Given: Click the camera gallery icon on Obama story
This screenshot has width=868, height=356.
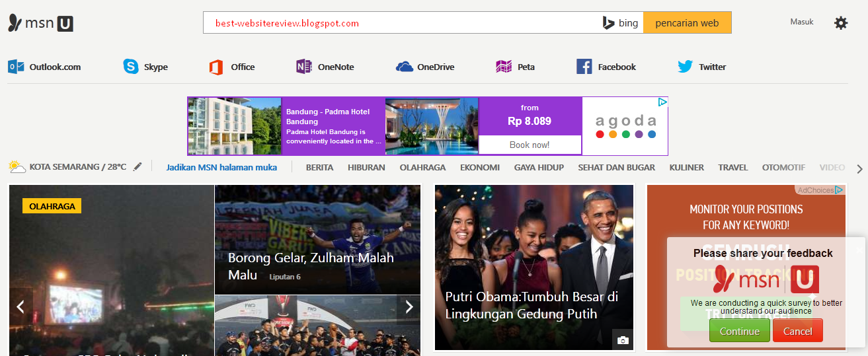Looking at the screenshot, I should [622, 340].
